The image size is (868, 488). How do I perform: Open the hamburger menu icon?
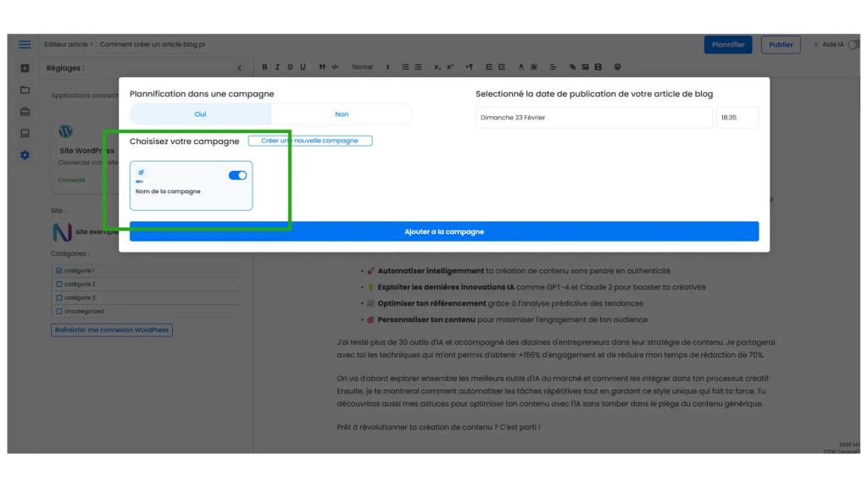coord(25,44)
